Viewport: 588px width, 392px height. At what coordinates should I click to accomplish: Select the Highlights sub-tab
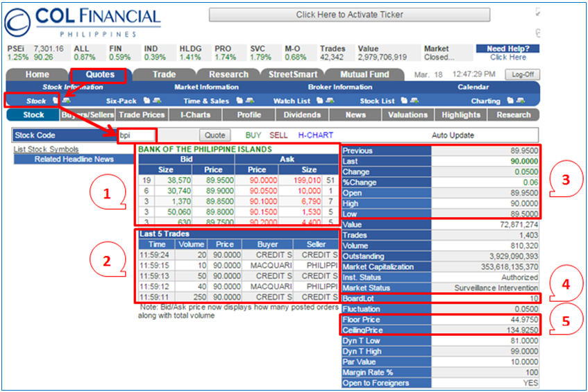(461, 115)
